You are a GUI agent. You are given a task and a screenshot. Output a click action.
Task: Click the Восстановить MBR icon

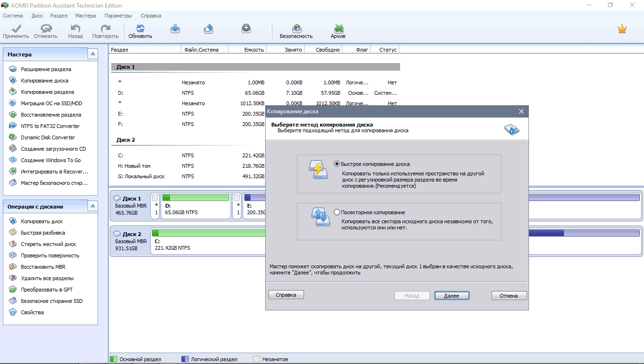(x=13, y=267)
